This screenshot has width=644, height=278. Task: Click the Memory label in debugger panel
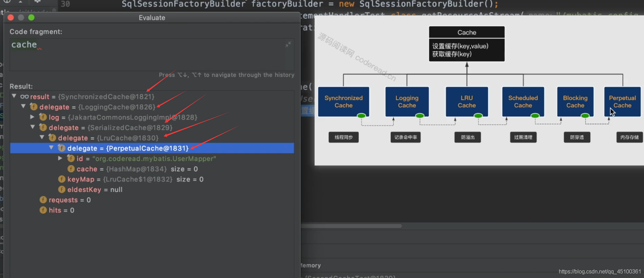coord(311,266)
